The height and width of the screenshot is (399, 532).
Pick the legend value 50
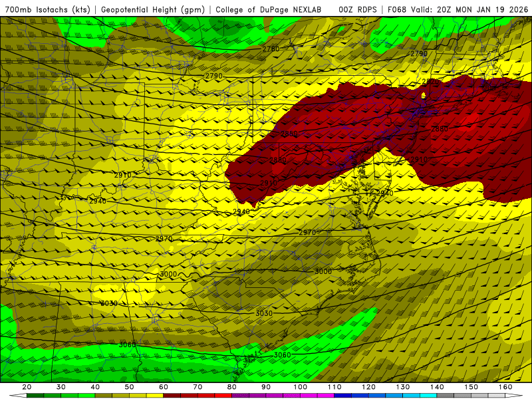pos(129,387)
